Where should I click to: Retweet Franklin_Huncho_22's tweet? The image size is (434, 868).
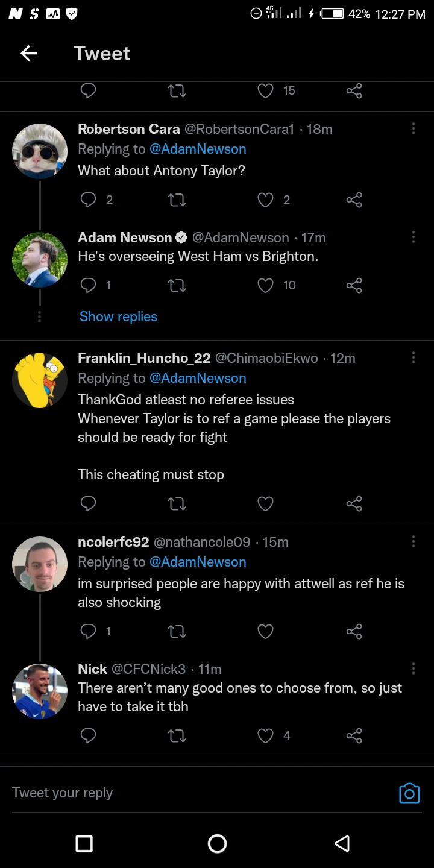177,503
